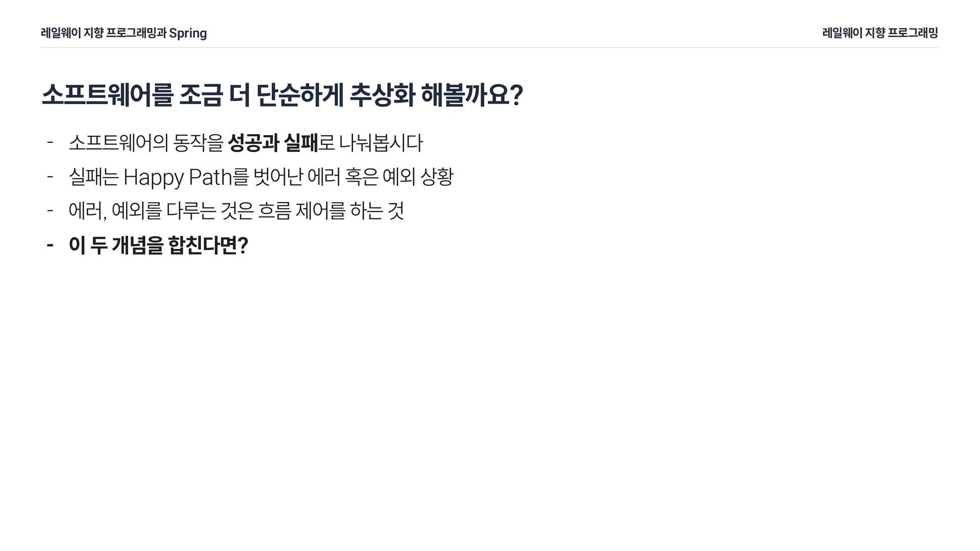Click the bold bullet '이 두 개념을 합친다면?'
Image resolution: width=980 pixels, height=551 pixels.
pyautogui.click(x=158, y=245)
